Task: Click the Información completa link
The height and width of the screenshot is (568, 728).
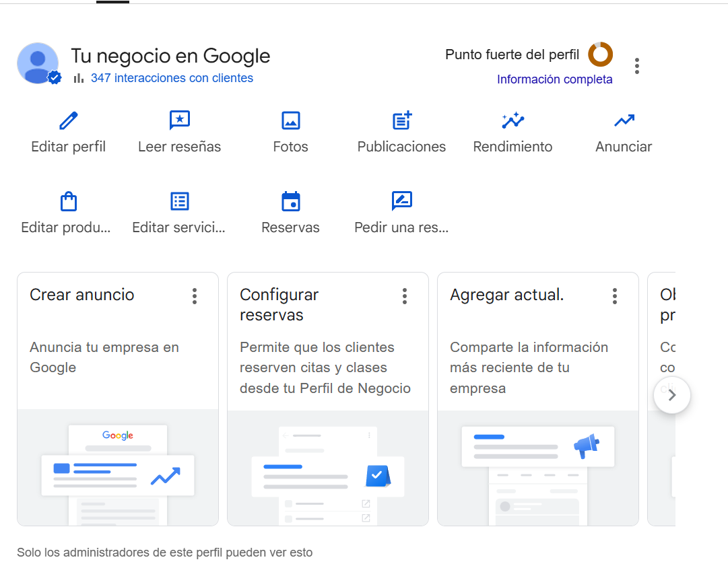Action: pos(554,79)
